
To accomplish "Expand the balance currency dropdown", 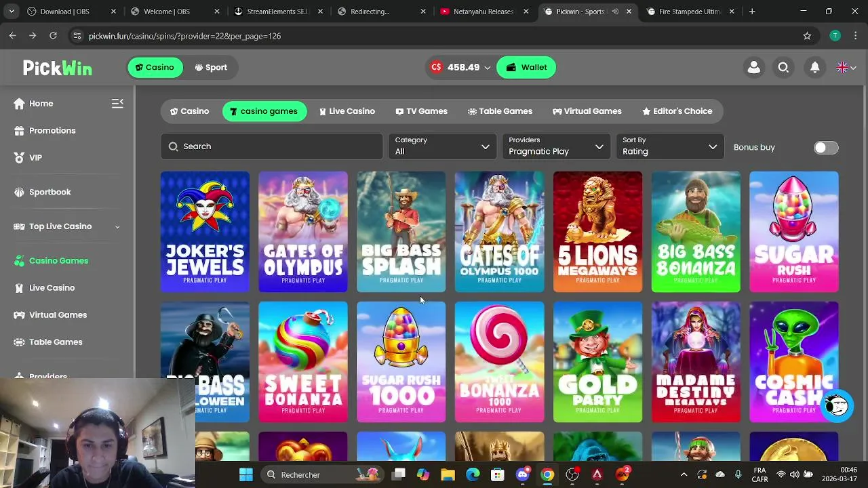I will (x=487, y=68).
